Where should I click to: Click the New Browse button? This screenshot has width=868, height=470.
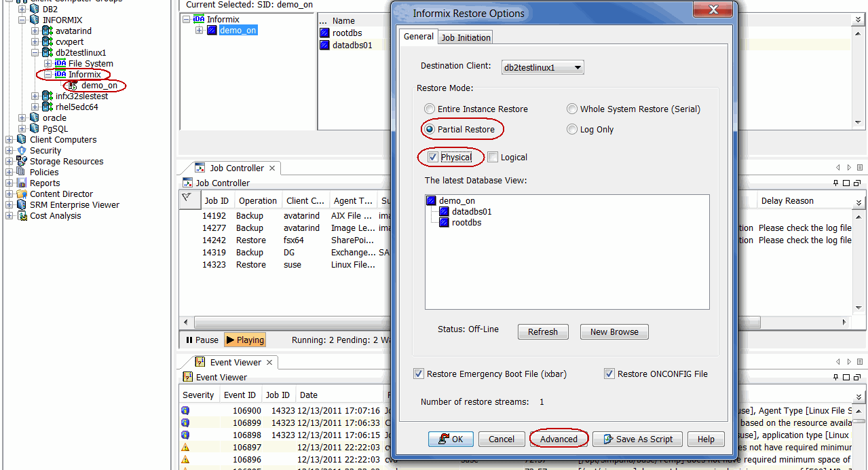pos(614,331)
